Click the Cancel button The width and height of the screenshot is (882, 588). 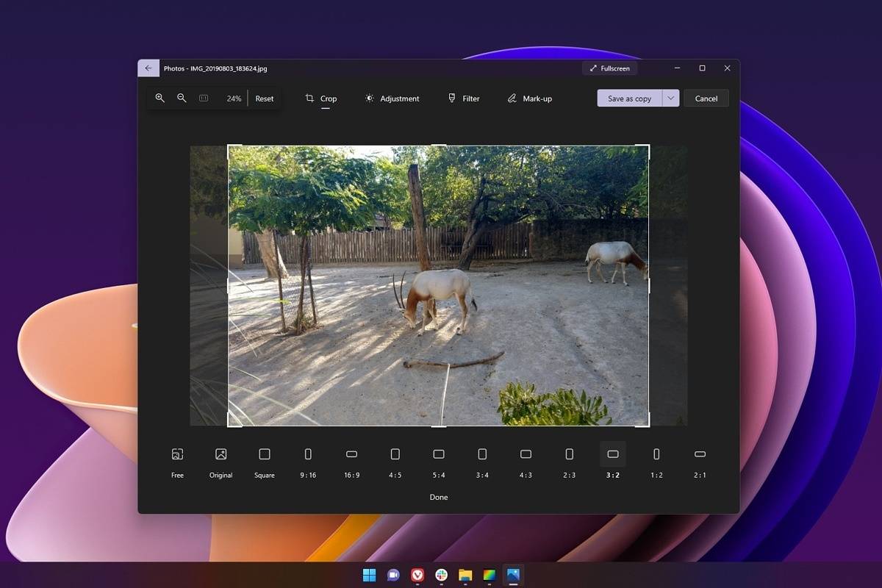706,98
